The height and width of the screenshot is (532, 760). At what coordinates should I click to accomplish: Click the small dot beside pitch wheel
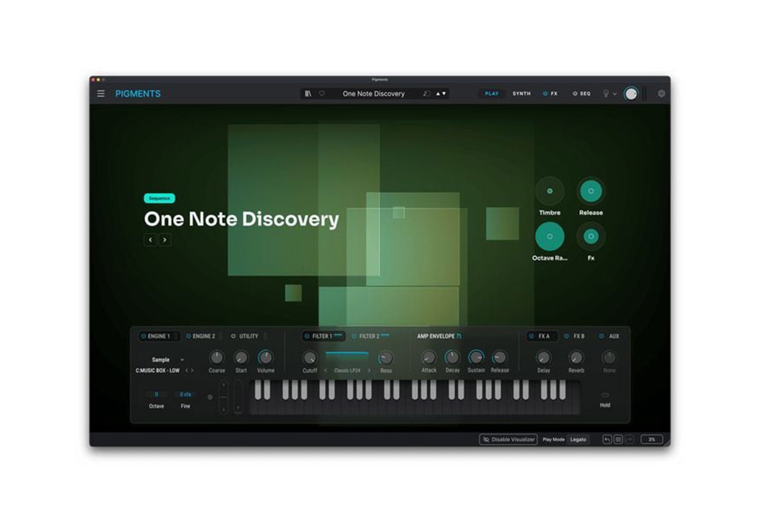pyautogui.click(x=210, y=397)
